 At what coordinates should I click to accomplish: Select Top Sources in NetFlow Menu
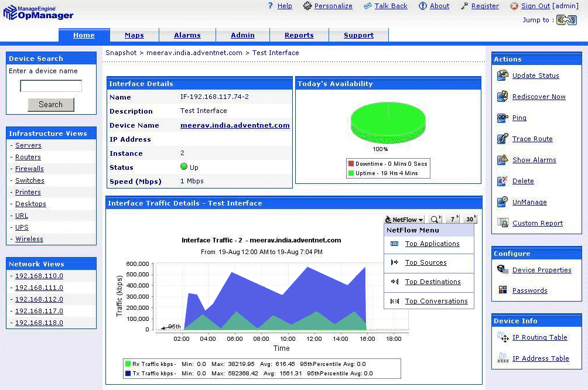pyautogui.click(x=426, y=262)
